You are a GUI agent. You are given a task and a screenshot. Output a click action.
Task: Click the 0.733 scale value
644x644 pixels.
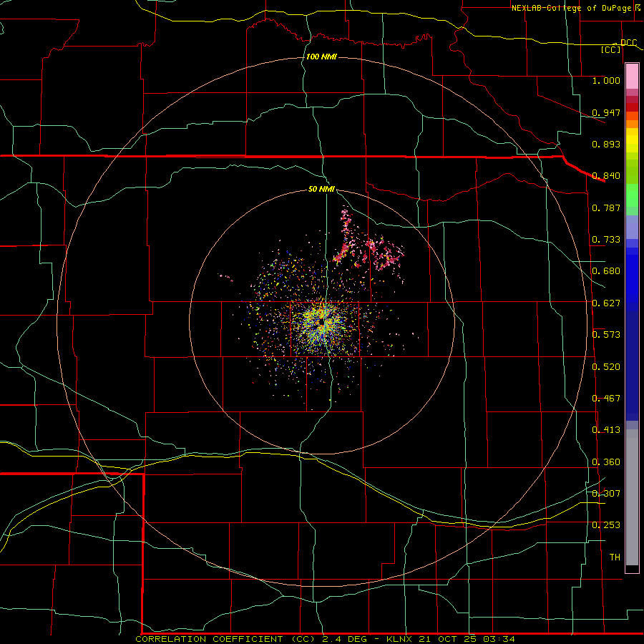606,240
